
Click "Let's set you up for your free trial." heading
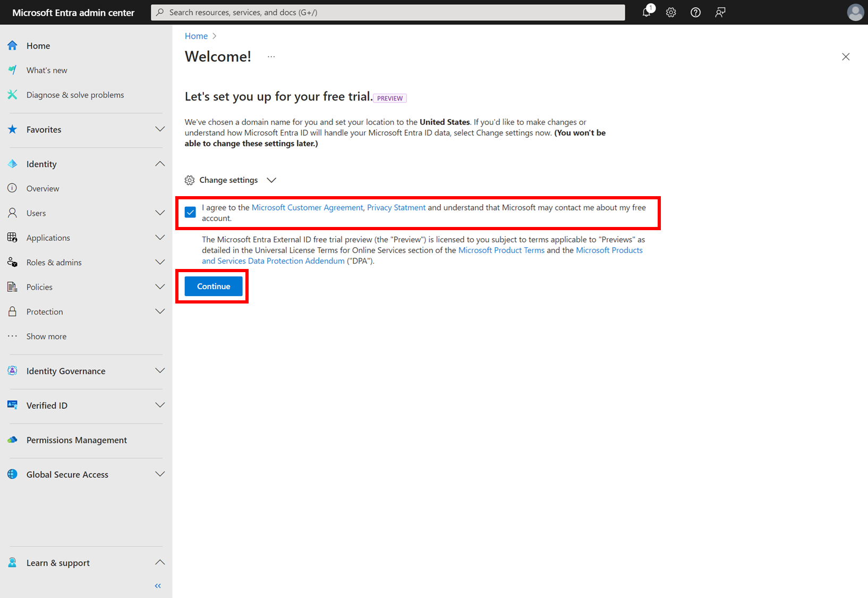click(278, 96)
